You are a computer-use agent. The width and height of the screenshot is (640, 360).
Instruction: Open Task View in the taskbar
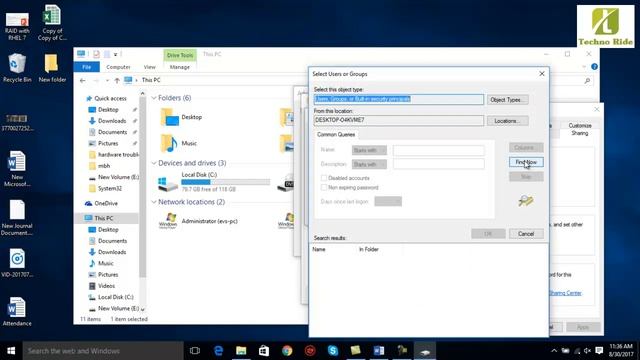[195, 351]
